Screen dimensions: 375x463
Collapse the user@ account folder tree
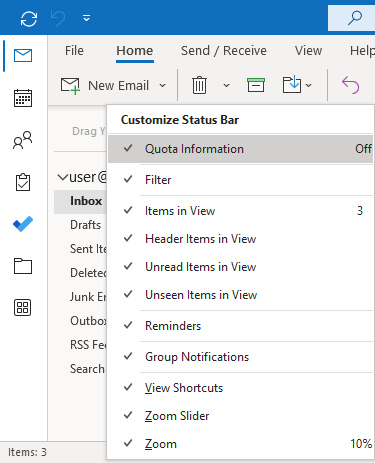(63, 177)
